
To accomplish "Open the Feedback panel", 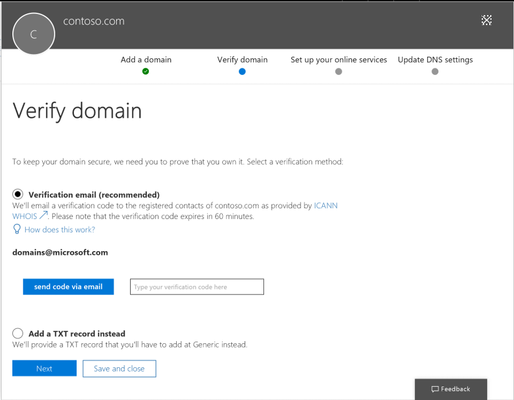I will coord(451,389).
